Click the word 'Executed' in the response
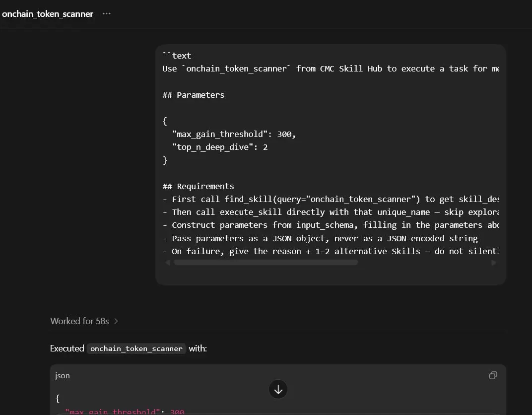 coord(67,348)
